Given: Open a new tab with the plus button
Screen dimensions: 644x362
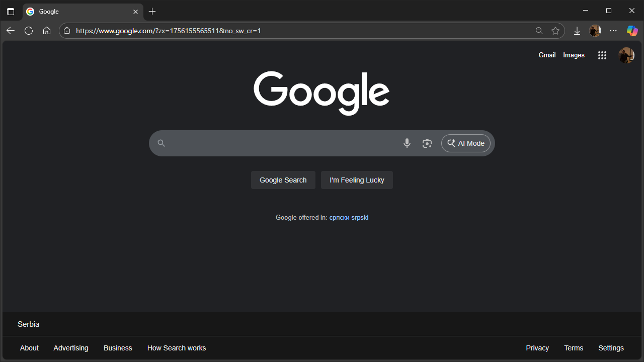Looking at the screenshot, I should coord(152,11).
